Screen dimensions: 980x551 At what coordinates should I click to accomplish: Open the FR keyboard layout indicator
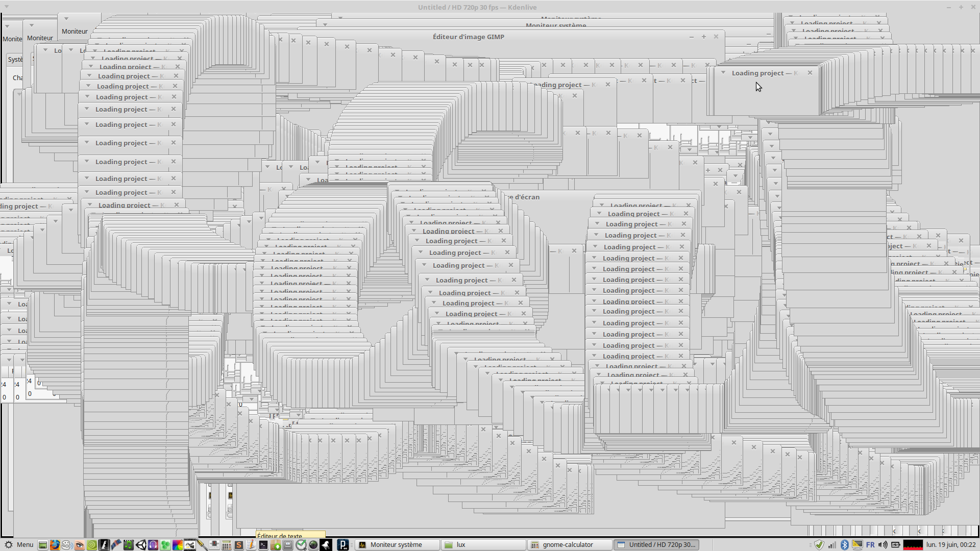(870, 545)
